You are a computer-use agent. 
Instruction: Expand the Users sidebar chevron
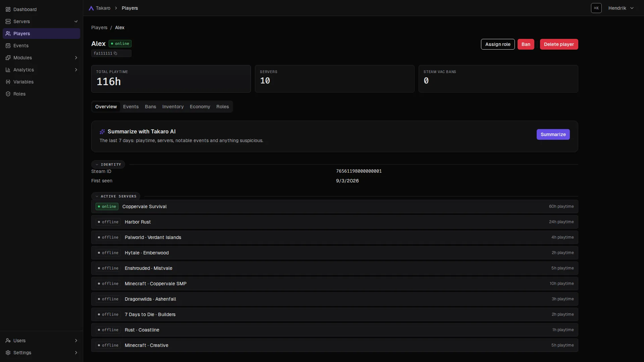76,341
